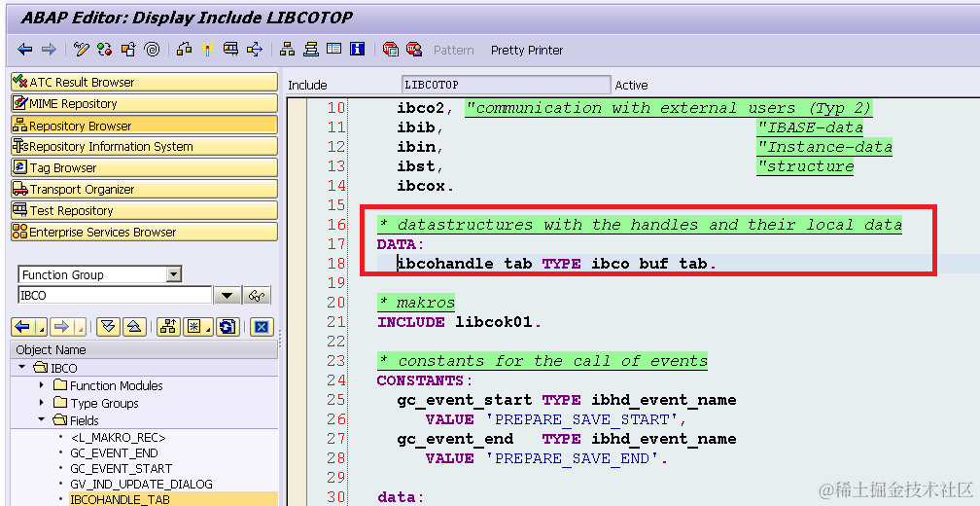Open the blue Help info icon
This screenshot has height=506, width=980.
pos(358,50)
